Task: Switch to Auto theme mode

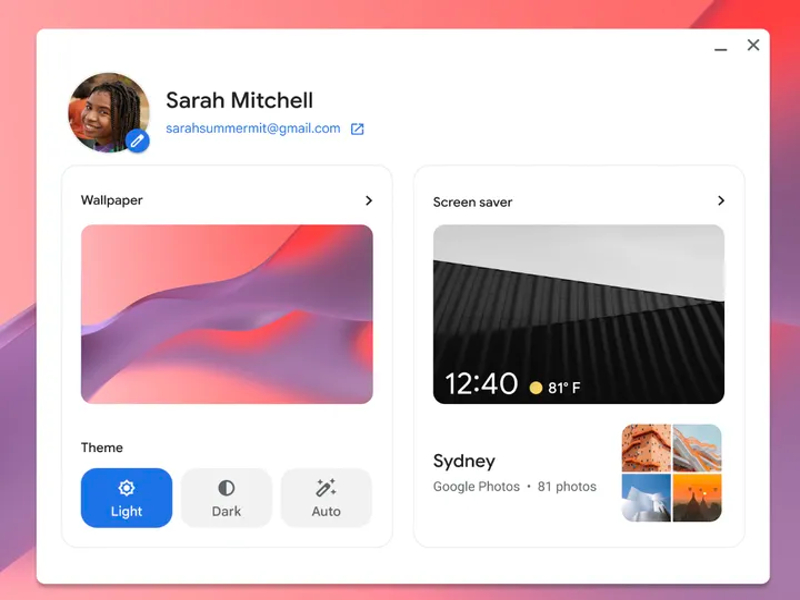Action: 326,497
